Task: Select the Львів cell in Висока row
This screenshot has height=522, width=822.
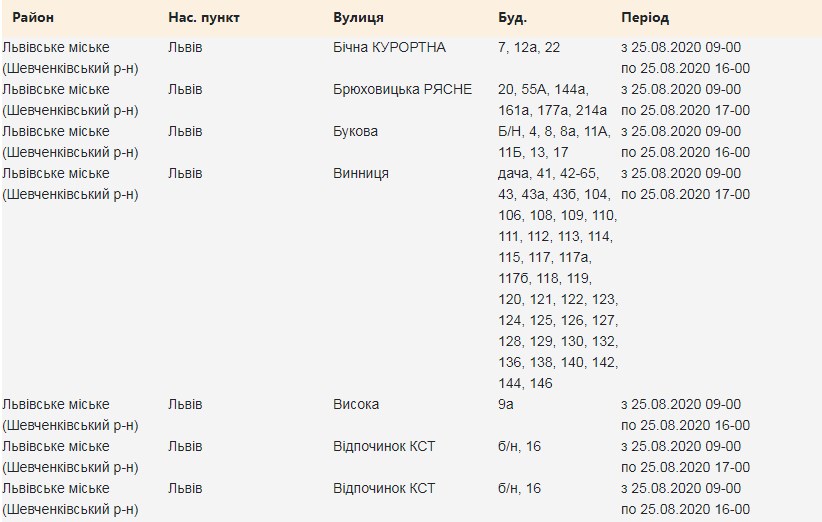Action: (x=185, y=405)
